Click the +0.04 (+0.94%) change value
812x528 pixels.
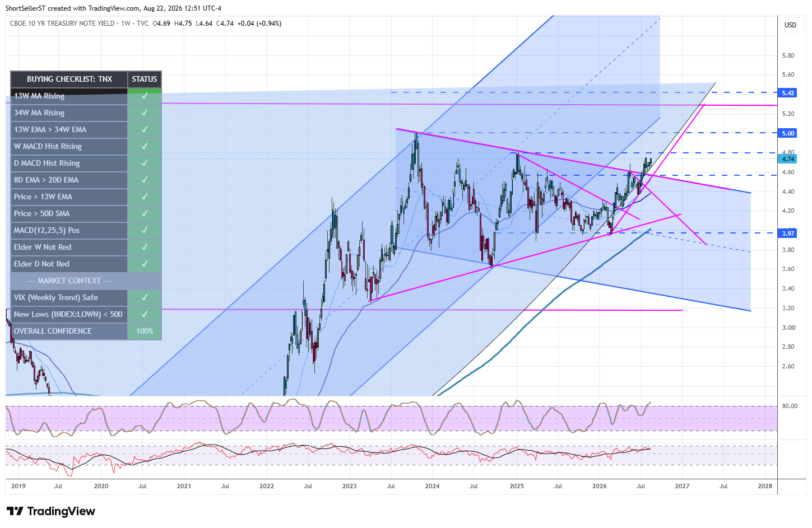tap(259, 24)
